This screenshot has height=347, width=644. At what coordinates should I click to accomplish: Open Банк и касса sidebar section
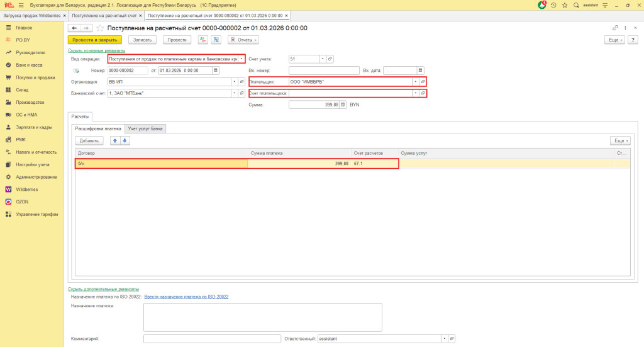29,65
